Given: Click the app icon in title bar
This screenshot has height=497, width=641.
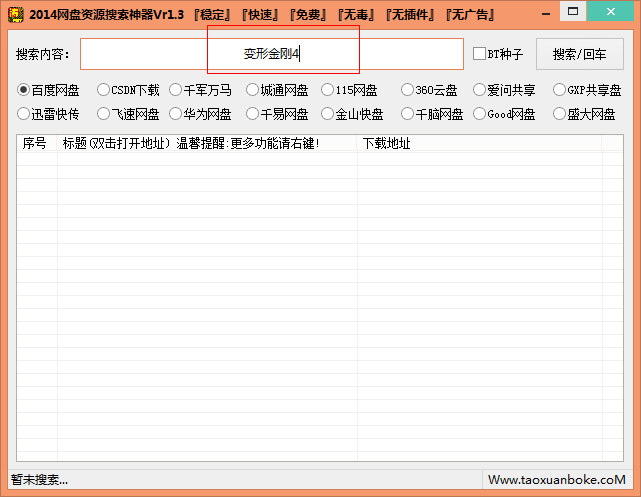Looking at the screenshot, I should coord(16,14).
